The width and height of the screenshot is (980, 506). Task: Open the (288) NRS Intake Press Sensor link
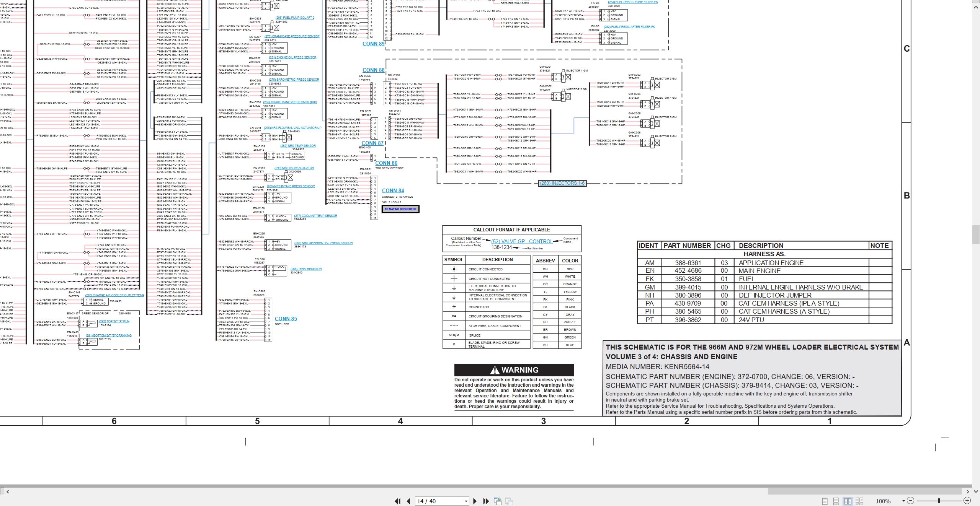click(x=291, y=186)
